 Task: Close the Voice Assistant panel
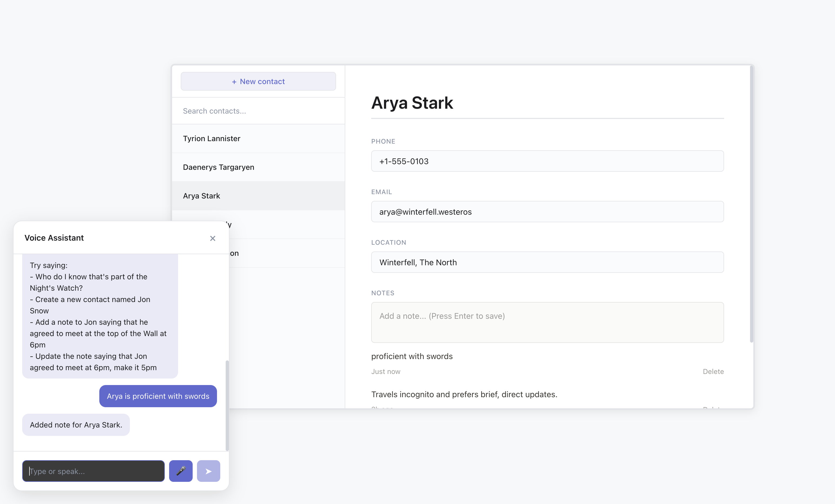pyautogui.click(x=212, y=238)
